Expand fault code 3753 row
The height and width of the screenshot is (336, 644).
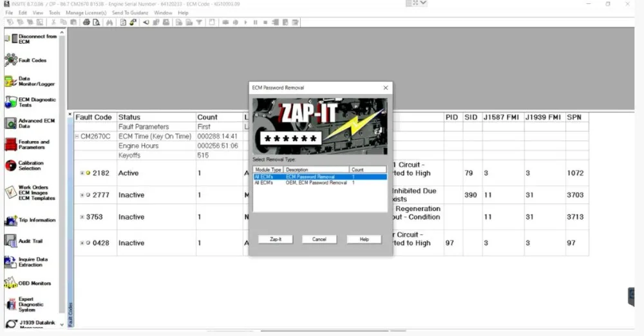tap(82, 217)
